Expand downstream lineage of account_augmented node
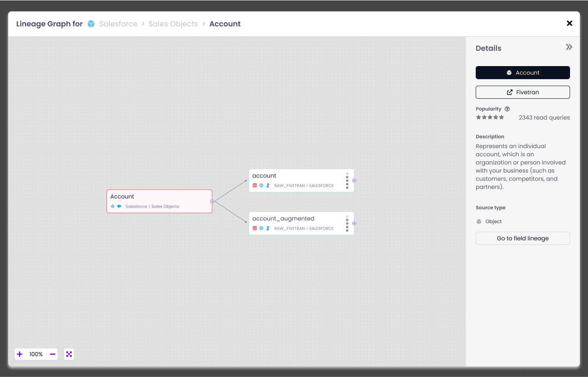The width and height of the screenshot is (588, 377). 354,223
